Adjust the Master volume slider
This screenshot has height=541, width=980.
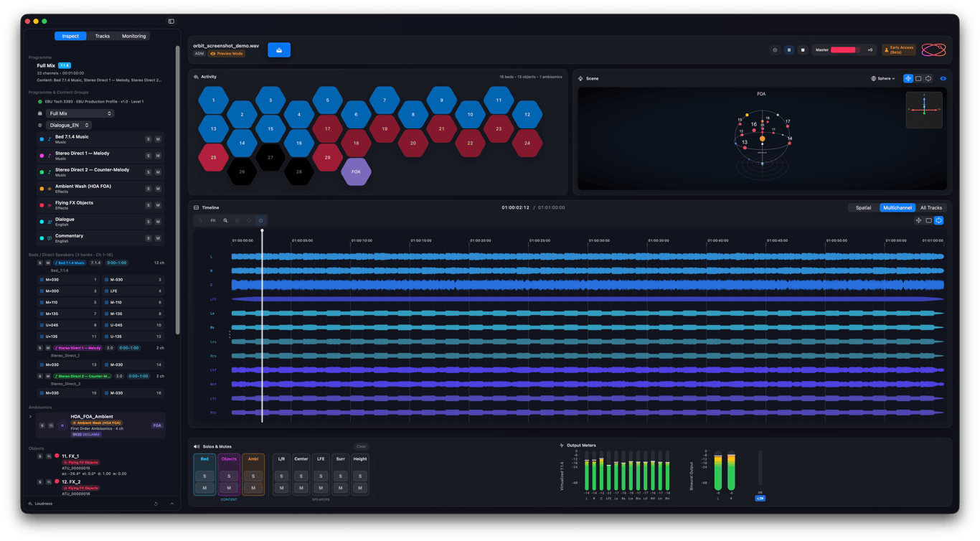(845, 50)
